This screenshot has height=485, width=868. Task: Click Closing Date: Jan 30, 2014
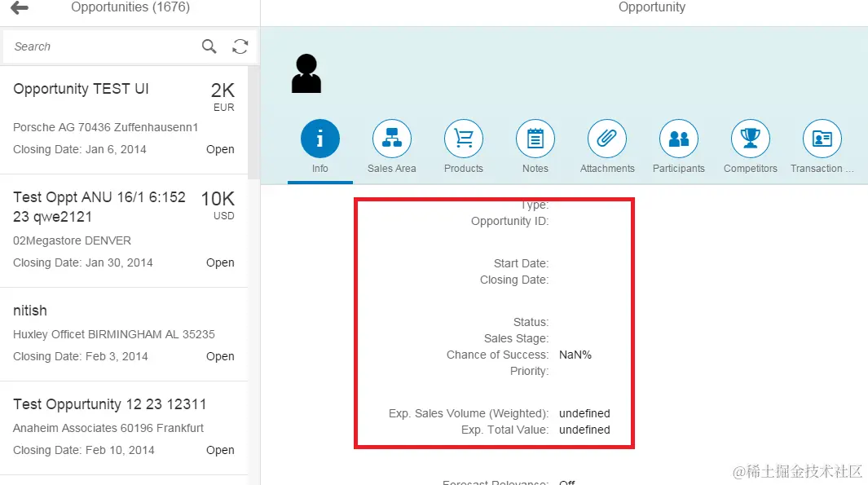click(x=83, y=262)
